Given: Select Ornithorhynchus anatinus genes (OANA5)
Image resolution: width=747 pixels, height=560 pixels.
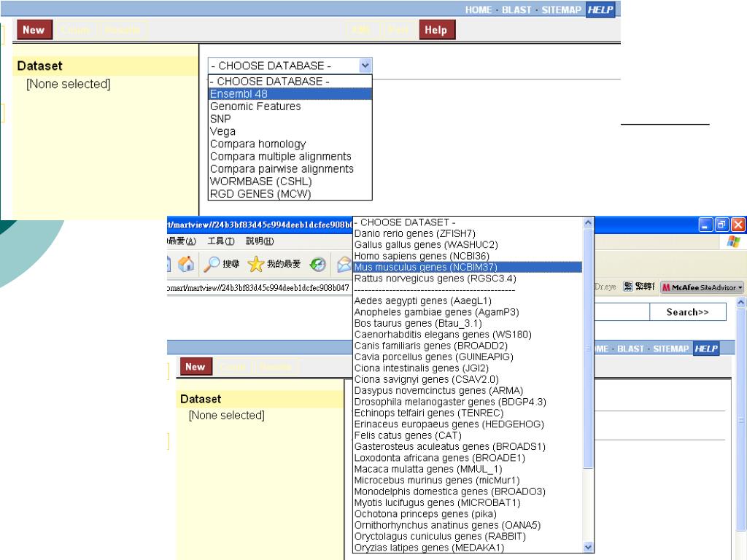Looking at the screenshot, I should point(468,525).
